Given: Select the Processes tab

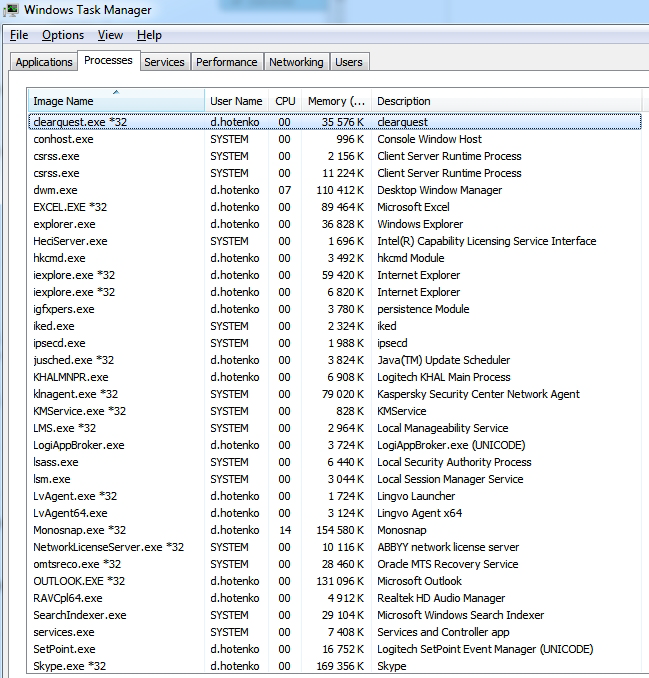Looking at the screenshot, I should (x=109, y=61).
